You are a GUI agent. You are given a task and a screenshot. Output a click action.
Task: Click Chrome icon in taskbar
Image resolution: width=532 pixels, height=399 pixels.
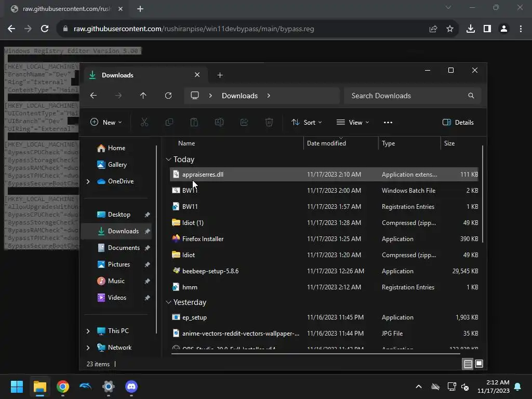click(x=63, y=387)
